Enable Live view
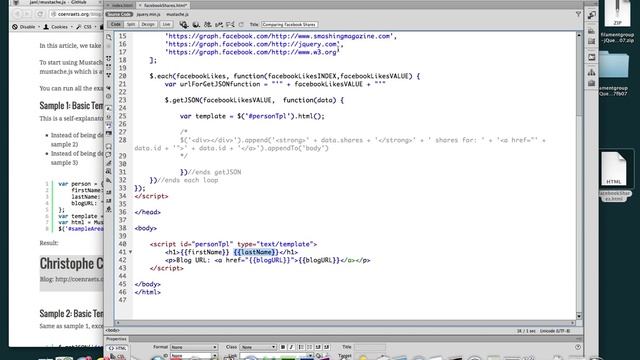Image resolution: width=640 pixels, height=360 pixels. click(166, 24)
